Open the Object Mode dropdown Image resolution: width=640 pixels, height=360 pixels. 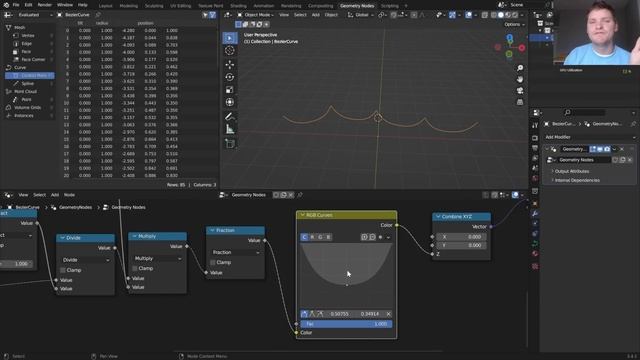click(x=255, y=15)
